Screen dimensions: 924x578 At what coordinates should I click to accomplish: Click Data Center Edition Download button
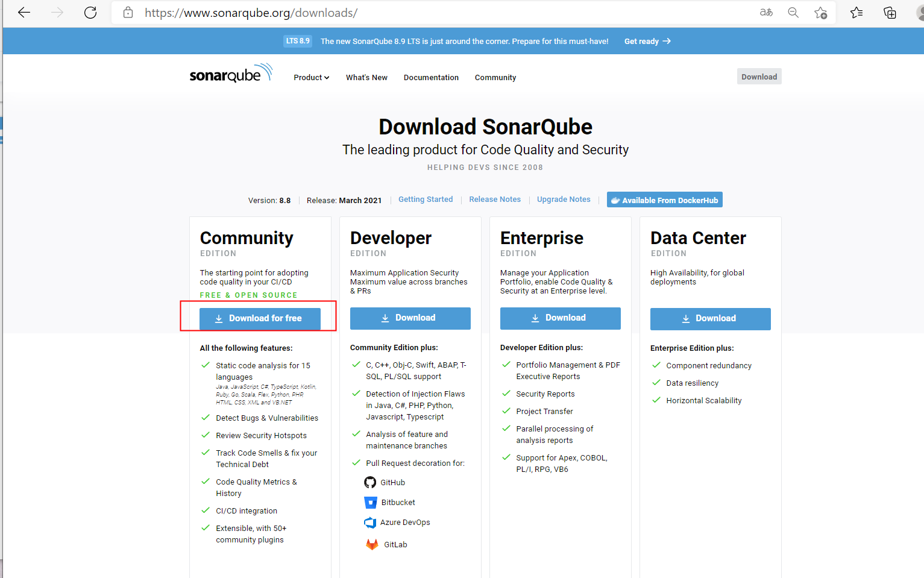click(x=711, y=319)
